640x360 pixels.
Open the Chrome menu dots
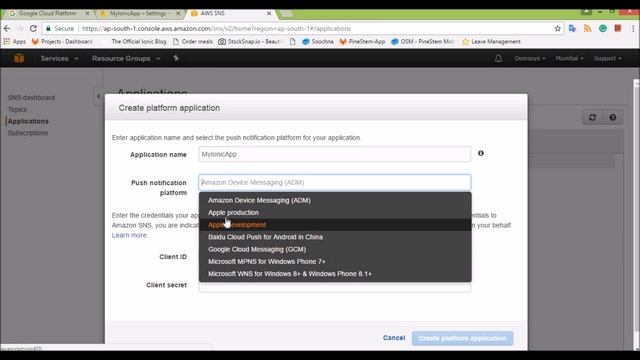point(633,29)
